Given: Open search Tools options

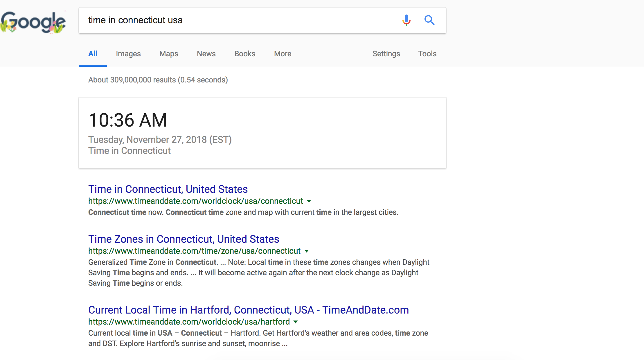Looking at the screenshot, I should 427,54.
